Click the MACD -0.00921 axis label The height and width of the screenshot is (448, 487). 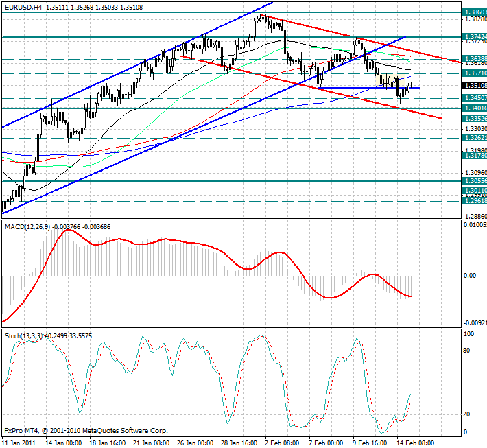coord(475,323)
